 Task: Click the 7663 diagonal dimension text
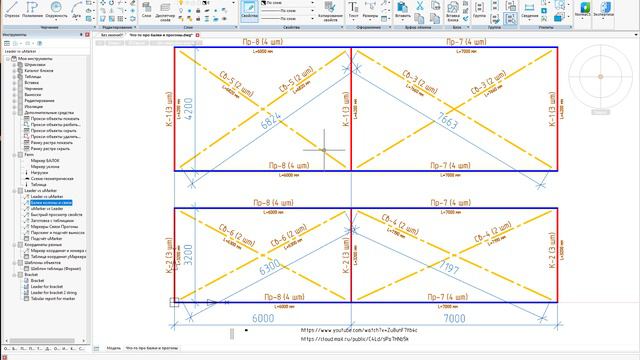point(447,120)
